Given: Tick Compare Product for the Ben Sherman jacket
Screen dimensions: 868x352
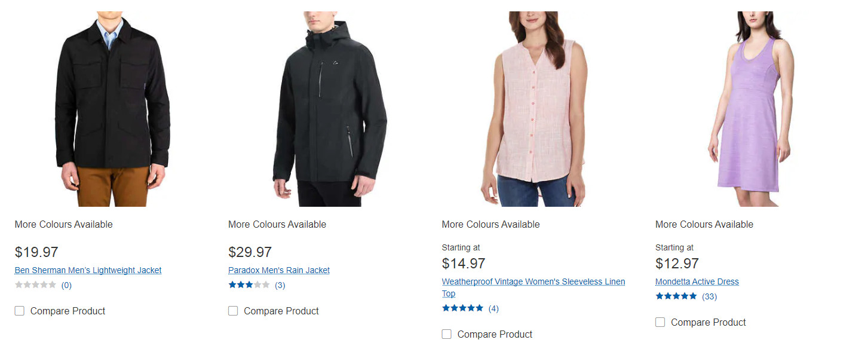Looking at the screenshot, I should point(20,311).
